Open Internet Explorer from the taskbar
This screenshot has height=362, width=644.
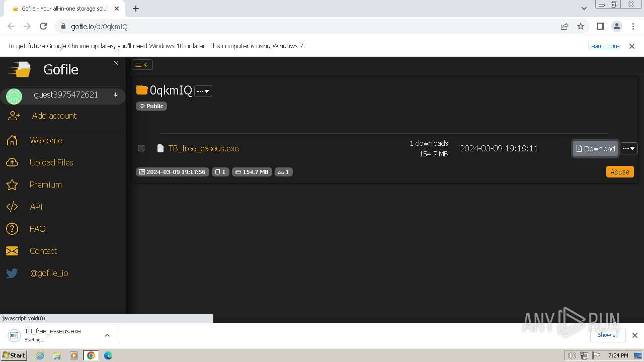tap(40, 355)
